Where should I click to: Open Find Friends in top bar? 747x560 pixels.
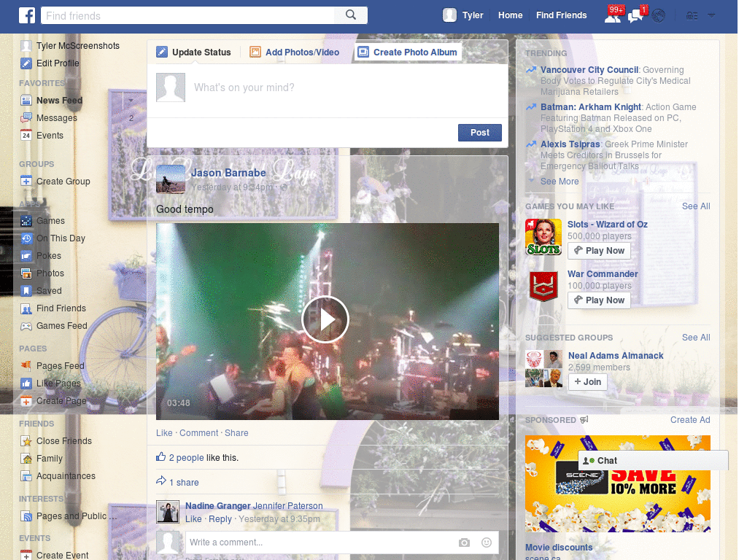pos(561,15)
